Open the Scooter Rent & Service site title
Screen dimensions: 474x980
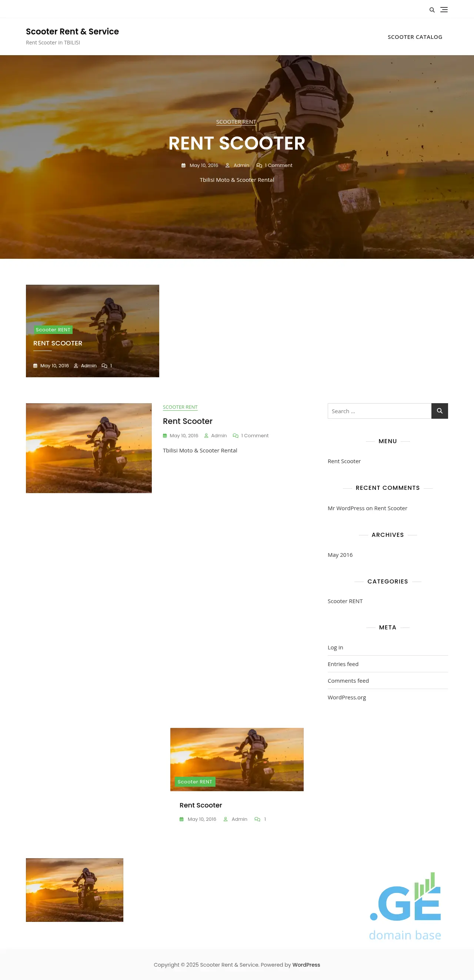pos(72,31)
